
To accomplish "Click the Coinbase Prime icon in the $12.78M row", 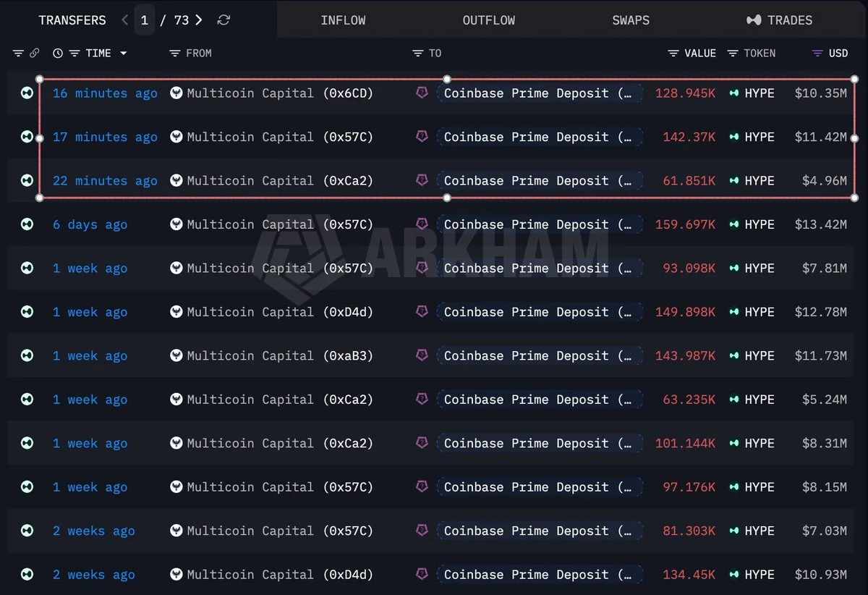I will [x=422, y=312].
